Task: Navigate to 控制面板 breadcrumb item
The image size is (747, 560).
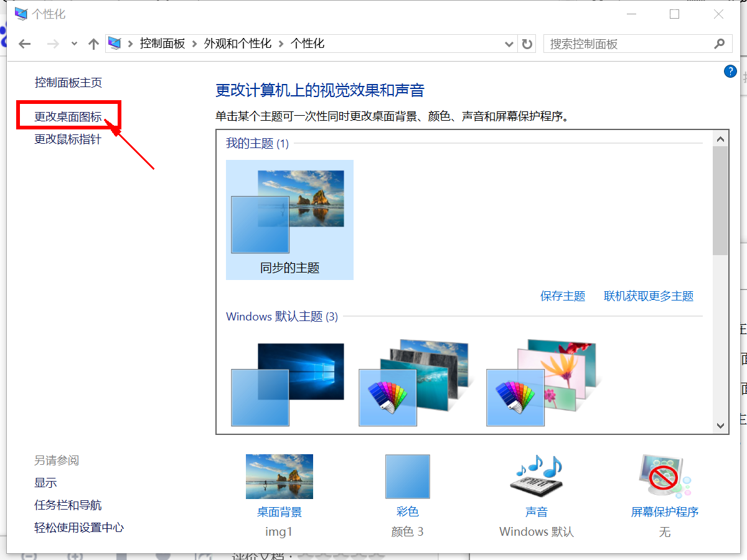Action: pos(162,44)
